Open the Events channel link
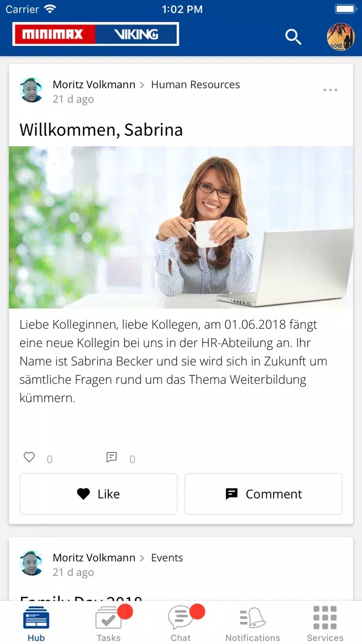This screenshot has height=644, width=362. click(x=167, y=558)
